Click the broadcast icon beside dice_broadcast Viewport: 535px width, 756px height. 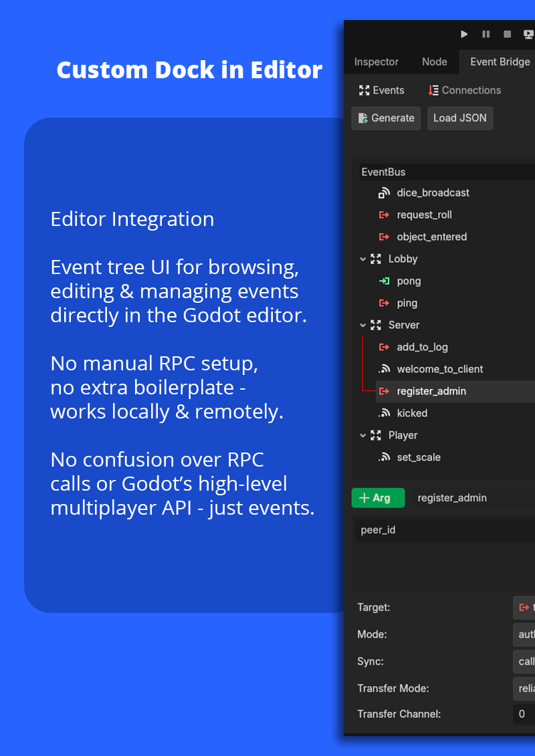tap(384, 193)
